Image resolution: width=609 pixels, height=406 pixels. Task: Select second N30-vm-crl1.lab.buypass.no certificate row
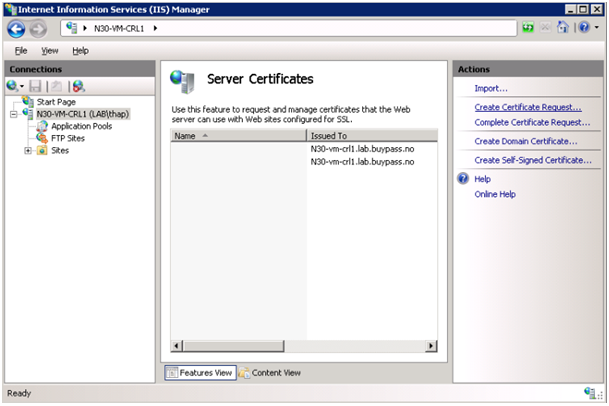(x=304, y=162)
